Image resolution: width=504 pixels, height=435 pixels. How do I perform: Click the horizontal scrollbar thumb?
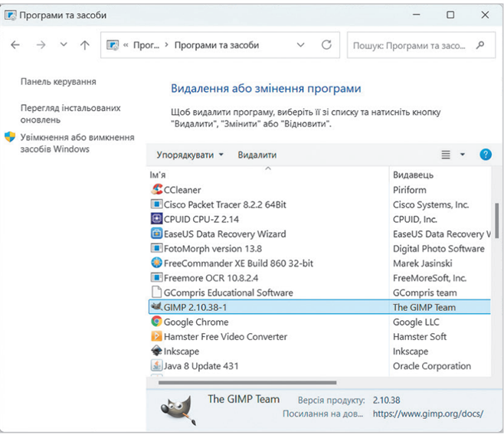[x=247, y=383]
